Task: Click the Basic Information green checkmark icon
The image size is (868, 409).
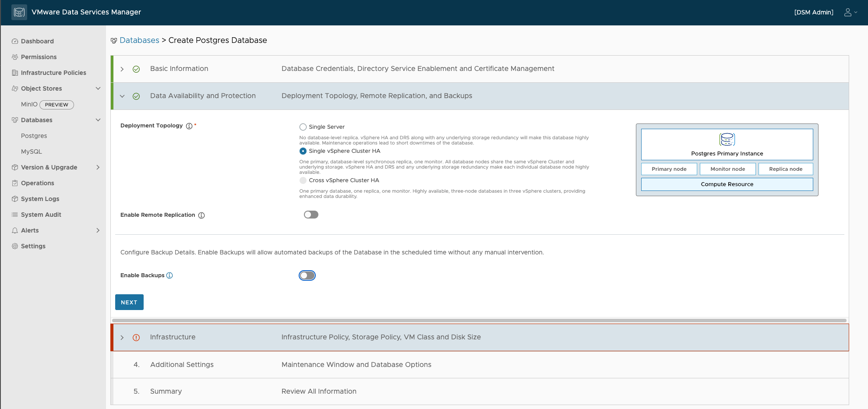Action: tap(136, 69)
